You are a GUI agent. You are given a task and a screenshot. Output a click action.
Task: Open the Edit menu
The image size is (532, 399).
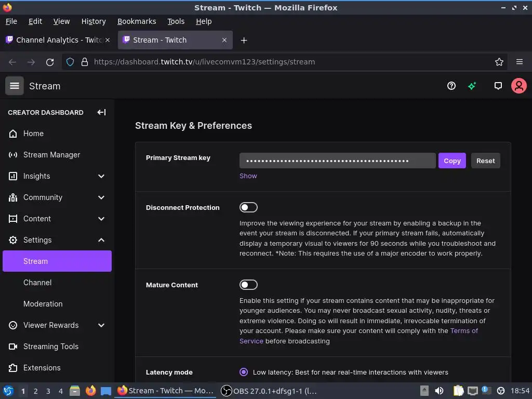coord(35,21)
